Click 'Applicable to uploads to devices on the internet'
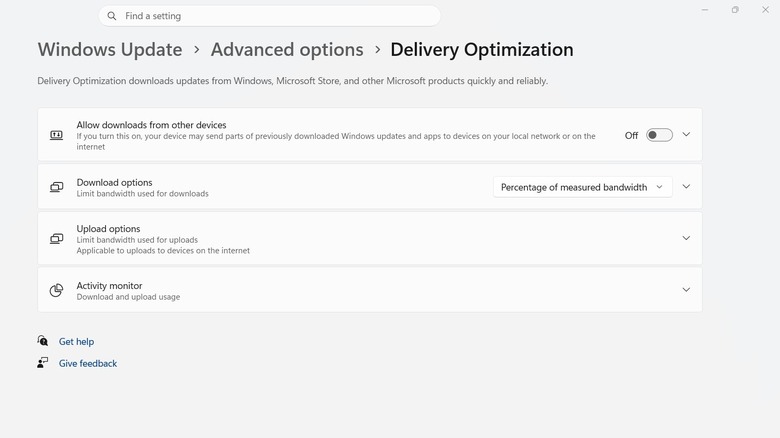The height and width of the screenshot is (438, 780). [163, 251]
